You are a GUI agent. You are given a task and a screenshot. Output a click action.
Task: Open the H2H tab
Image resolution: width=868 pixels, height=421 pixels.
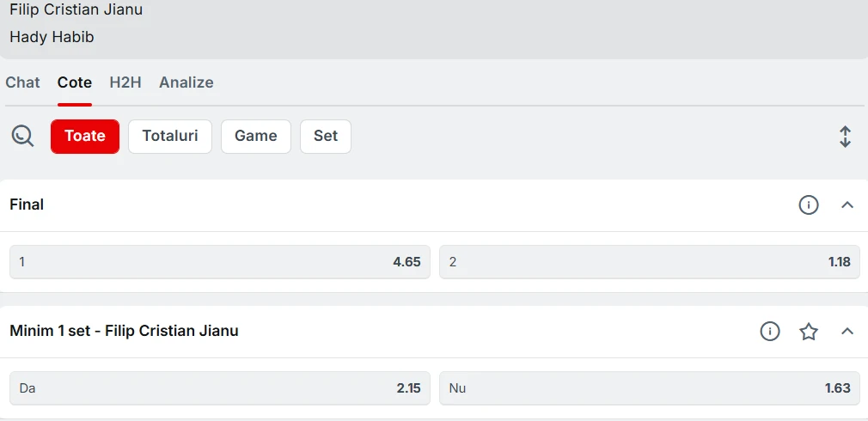(125, 82)
